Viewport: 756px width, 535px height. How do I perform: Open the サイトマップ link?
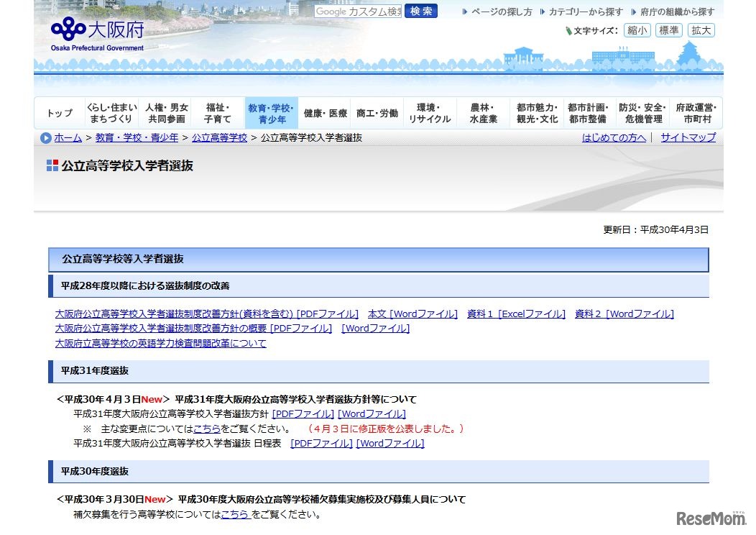(x=688, y=137)
